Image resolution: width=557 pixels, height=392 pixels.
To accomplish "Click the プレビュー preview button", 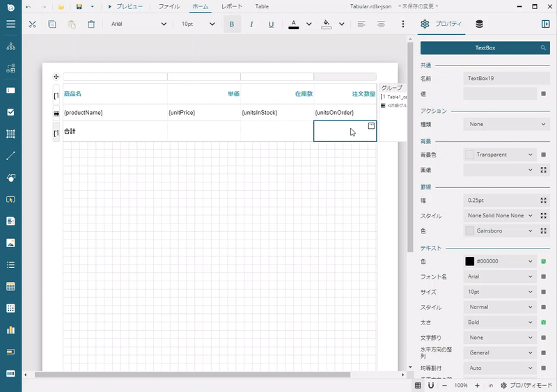I will (x=125, y=6).
